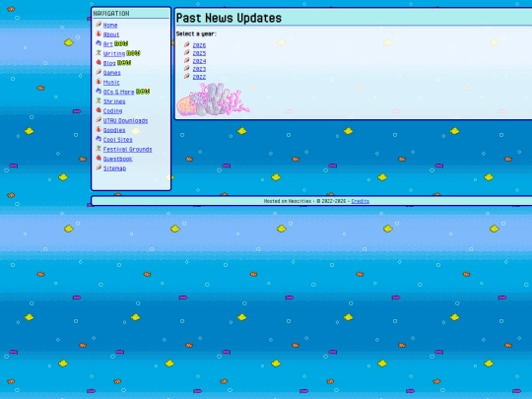The image size is (532, 399).
Task: Open UTAU Downloads link
Action: 125,120
